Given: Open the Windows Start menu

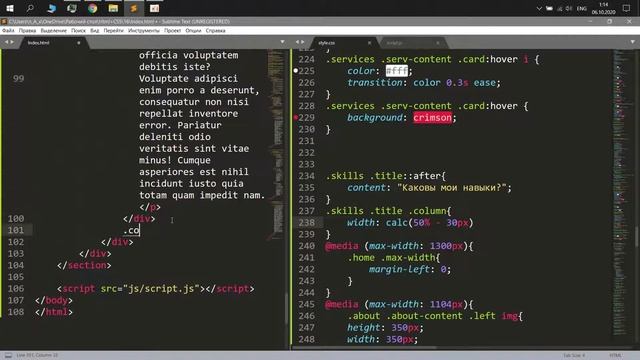Looking at the screenshot, I should [10, 8].
